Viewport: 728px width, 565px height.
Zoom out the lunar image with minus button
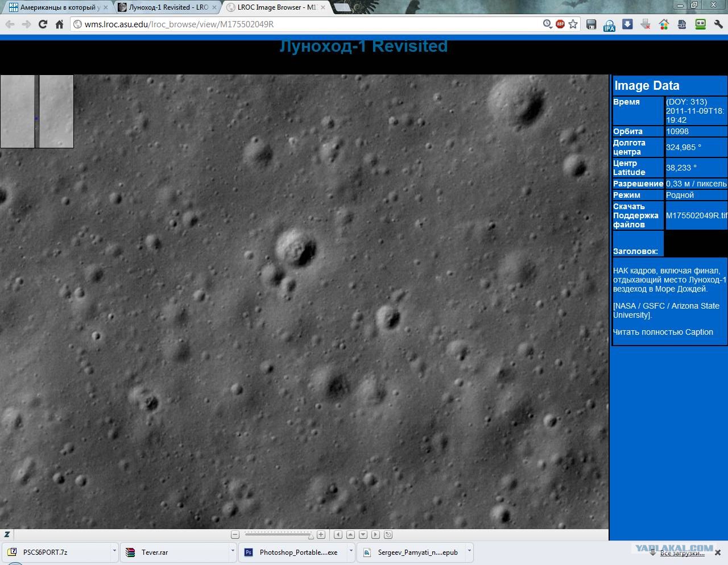point(235,535)
